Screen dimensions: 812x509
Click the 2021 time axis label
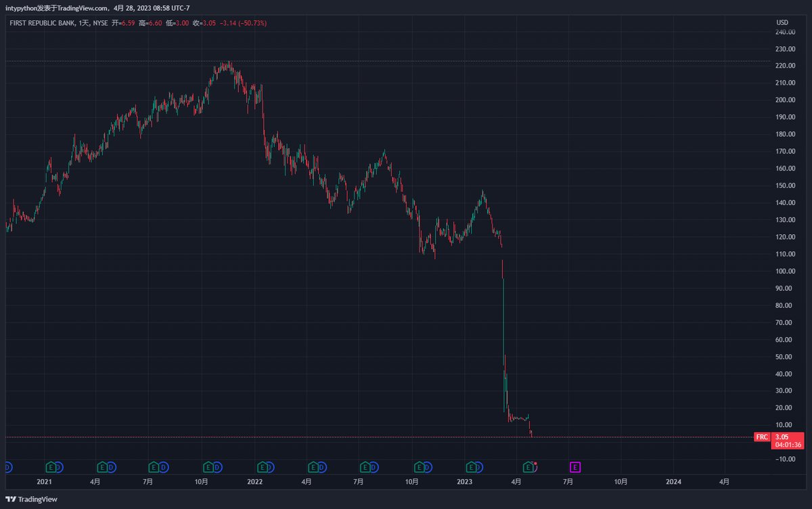coord(44,482)
